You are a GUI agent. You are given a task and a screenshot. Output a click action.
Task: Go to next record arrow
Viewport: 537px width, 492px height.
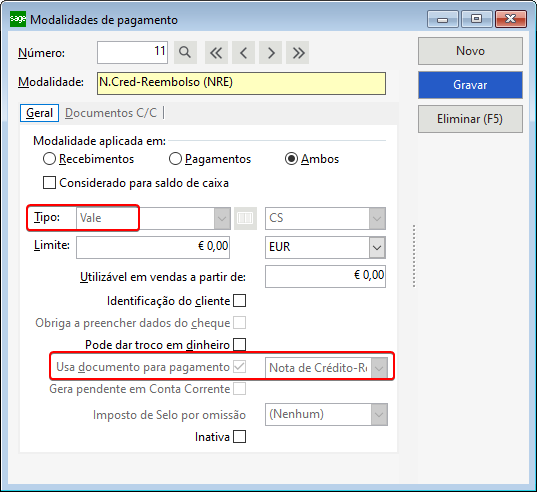coord(271,52)
